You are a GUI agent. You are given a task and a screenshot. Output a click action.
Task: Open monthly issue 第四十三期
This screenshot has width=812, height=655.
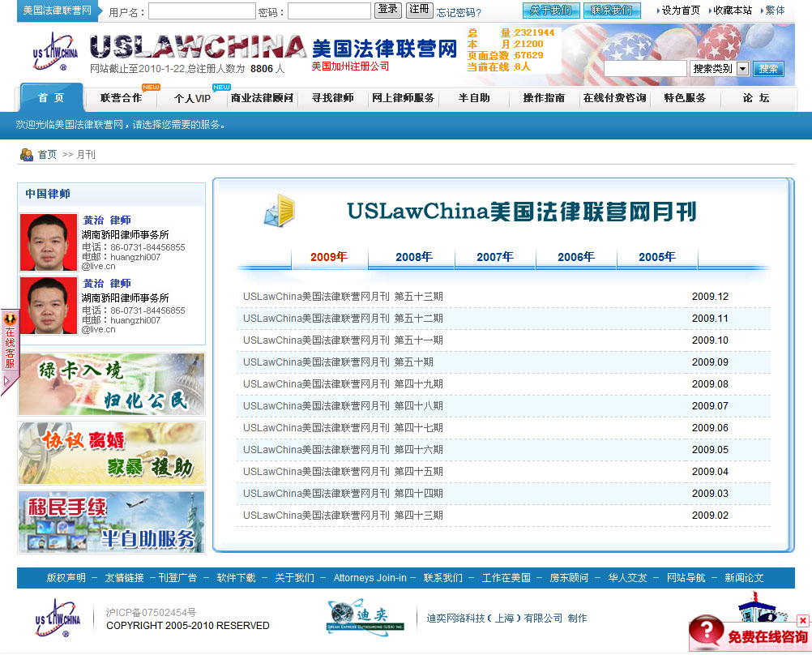(343, 515)
